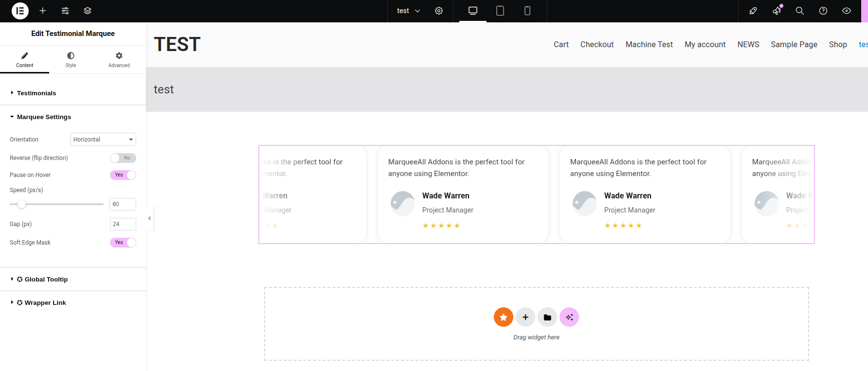Switch to tablet device view
This screenshot has width=868, height=371.
pyautogui.click(x=500, y=11)
